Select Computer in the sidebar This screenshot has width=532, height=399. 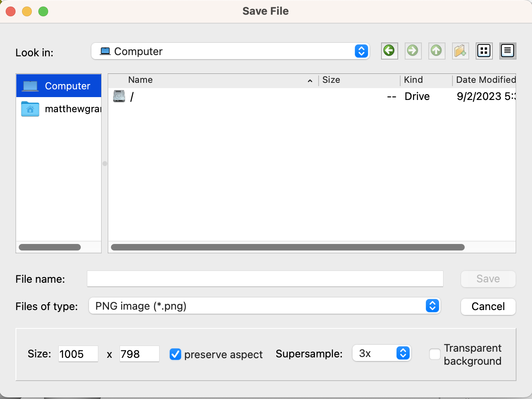(59, 86)
